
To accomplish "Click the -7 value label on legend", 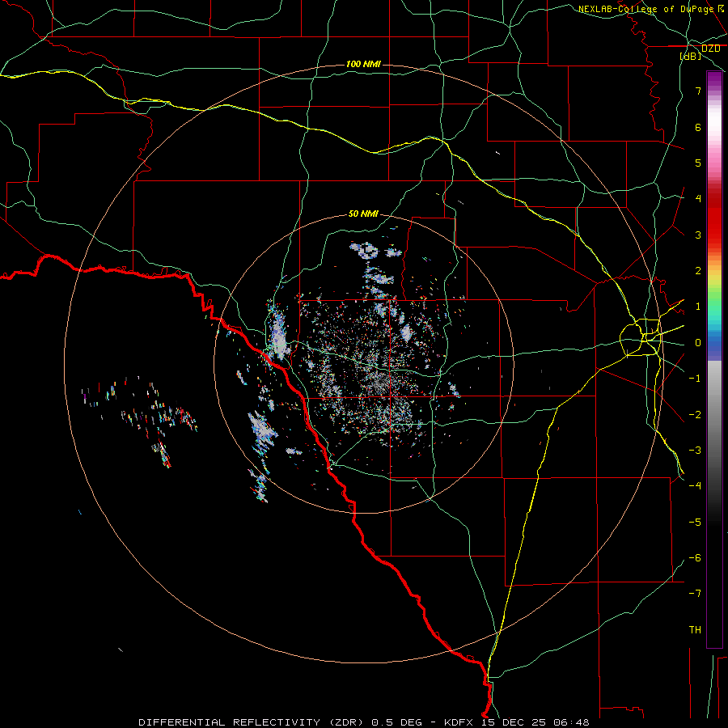I will click(695, 594).
